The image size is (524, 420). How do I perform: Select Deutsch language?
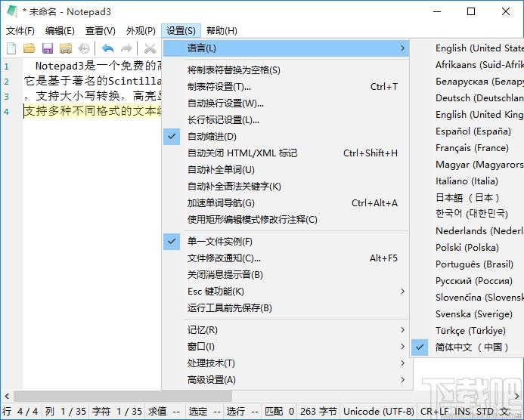pyautogui.click(x=468, y=98)
